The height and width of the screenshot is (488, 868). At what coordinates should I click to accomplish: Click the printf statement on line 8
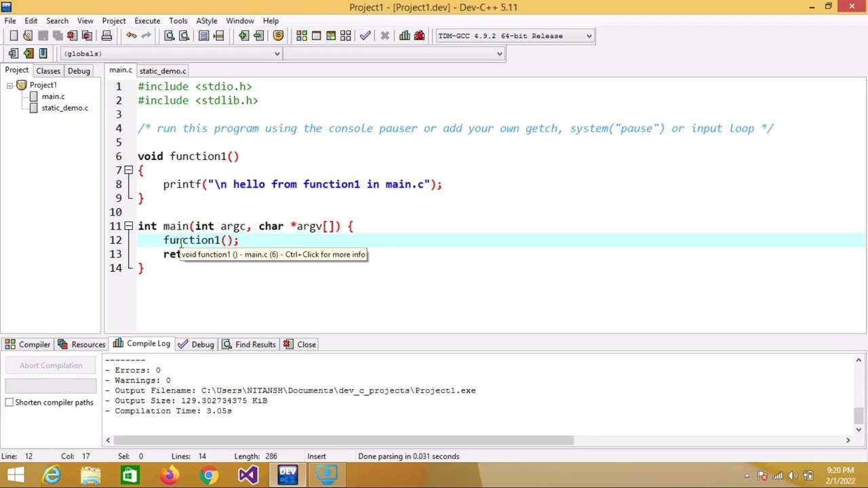(x=302, y=184)
